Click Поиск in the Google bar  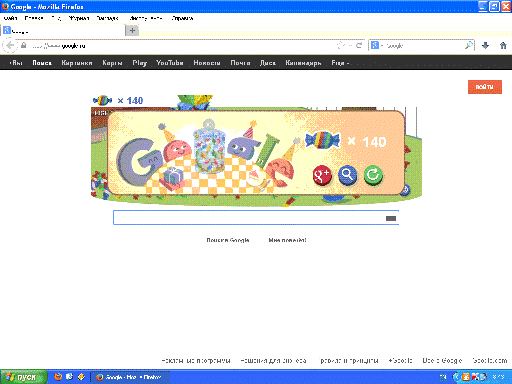point(42,63)
